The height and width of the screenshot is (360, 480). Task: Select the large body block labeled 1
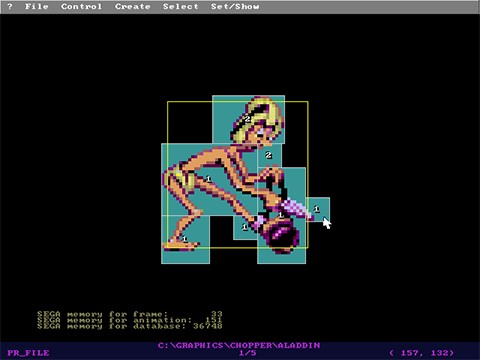[209, 179]
